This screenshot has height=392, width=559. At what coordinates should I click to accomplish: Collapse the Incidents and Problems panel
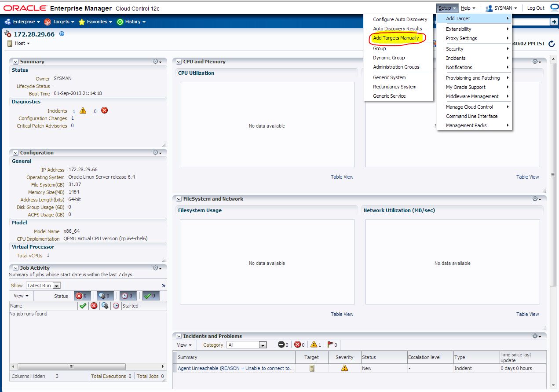[179, 336]
